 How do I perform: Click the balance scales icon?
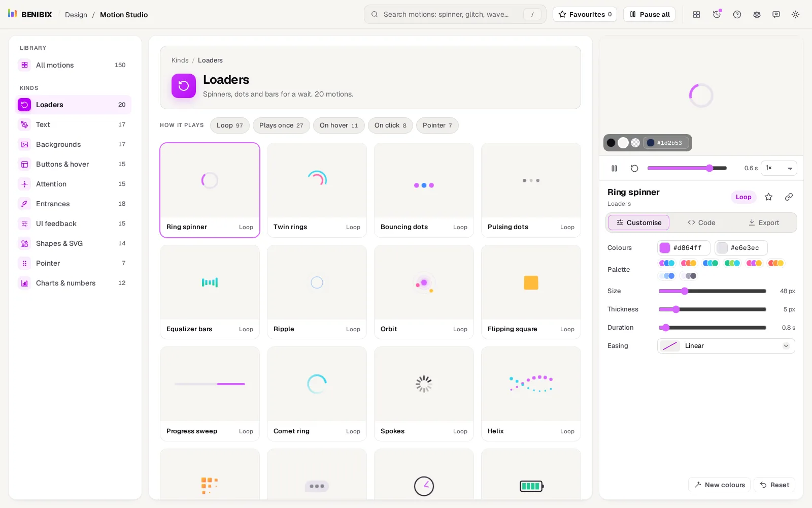[x=757, y=15]
